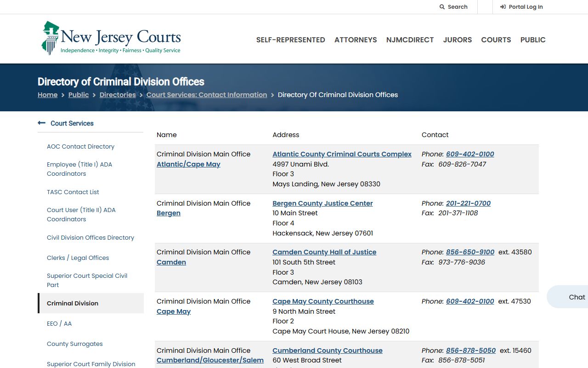Click the Name column header

[167, 135]
